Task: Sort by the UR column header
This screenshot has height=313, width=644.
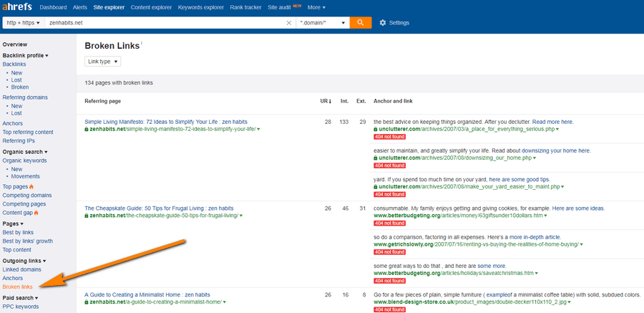Action: (326, 101)
